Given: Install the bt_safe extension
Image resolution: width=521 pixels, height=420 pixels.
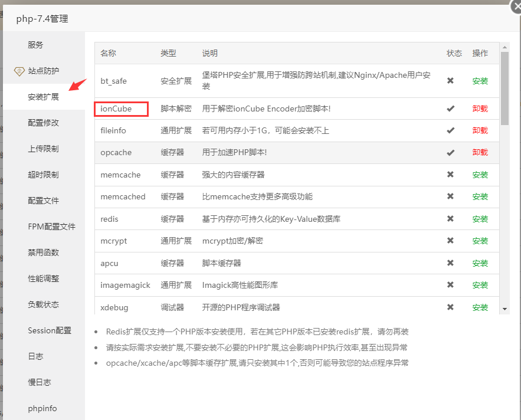Looking at the screenshot, I should pos(480,81).
